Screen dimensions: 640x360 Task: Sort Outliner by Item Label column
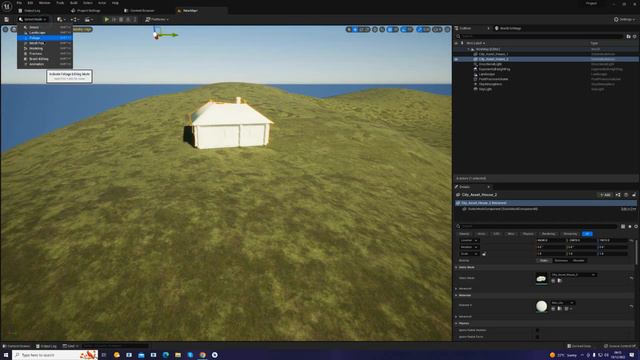click(x=476, y=43)
